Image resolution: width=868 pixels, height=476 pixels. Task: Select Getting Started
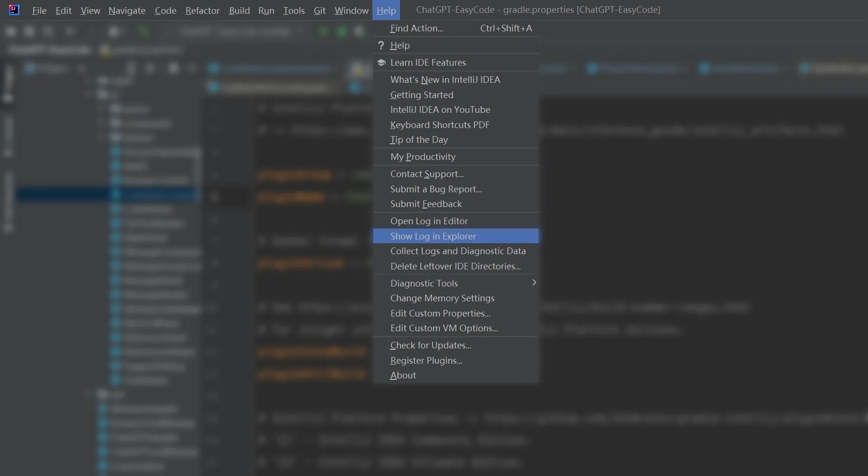pos(456,95)
